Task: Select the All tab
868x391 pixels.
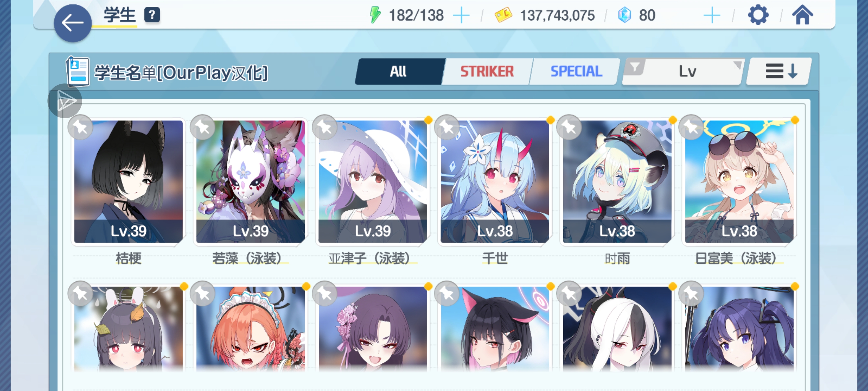Action: [x=398, y=71]
